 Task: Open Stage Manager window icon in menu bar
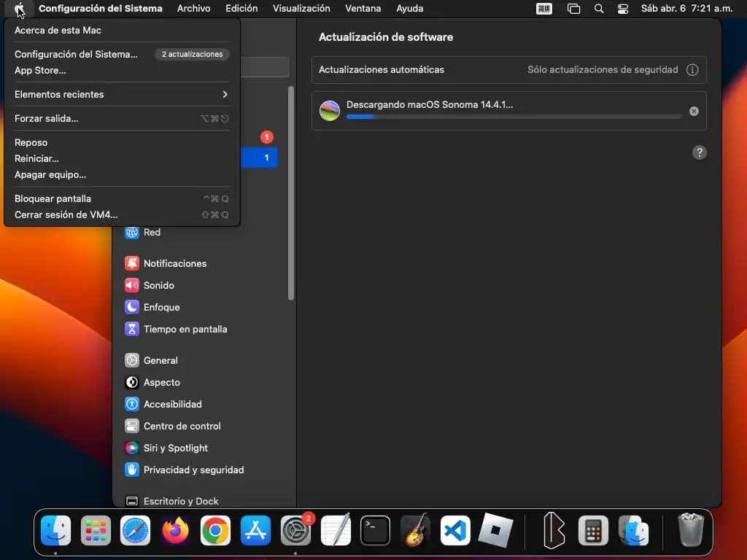(573, 9)
